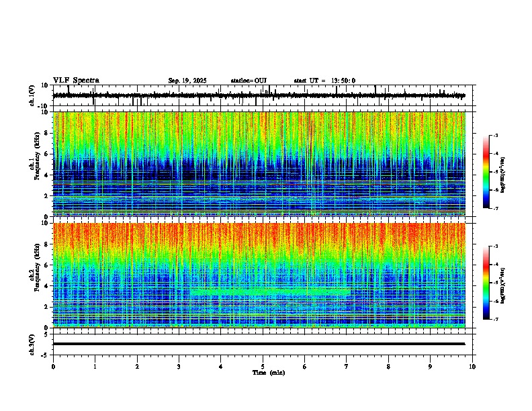Click the "start UT = 13:50:0" text
532x411 pixels.
(324, 81)
